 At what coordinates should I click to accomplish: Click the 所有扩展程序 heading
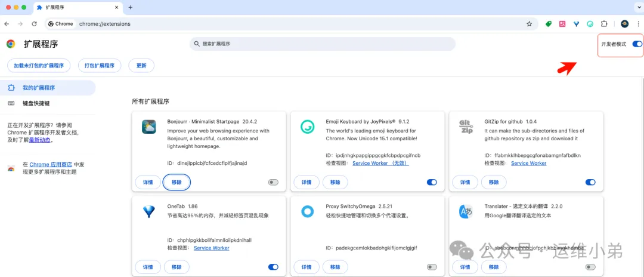click(150, 101)
